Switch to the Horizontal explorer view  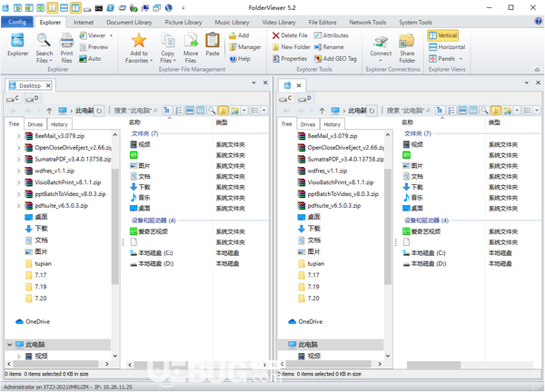tap(447, 47)
